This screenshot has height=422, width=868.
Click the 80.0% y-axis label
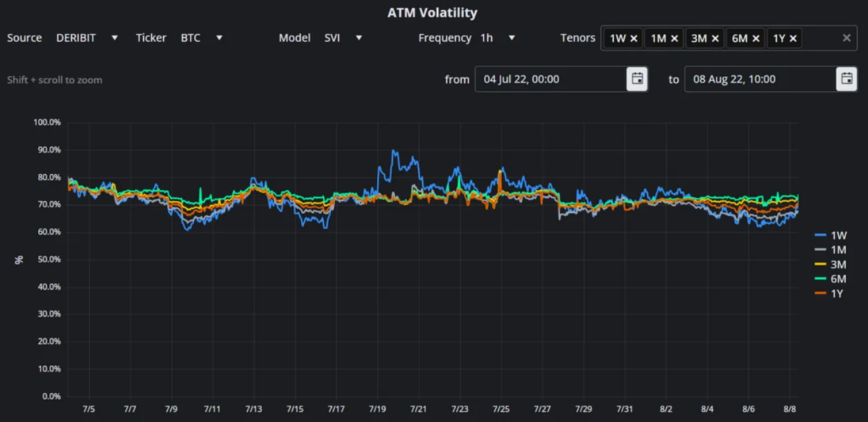coord(49,177)
